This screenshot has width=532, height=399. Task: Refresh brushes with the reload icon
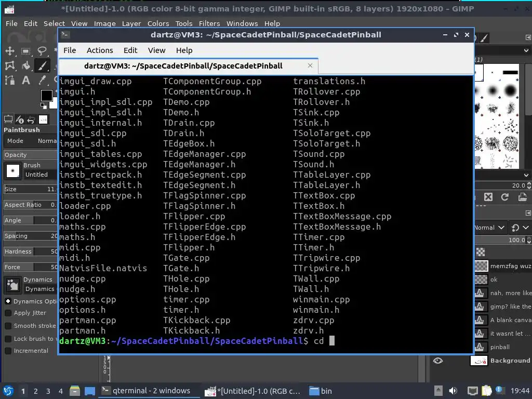(x=505, y=197)
